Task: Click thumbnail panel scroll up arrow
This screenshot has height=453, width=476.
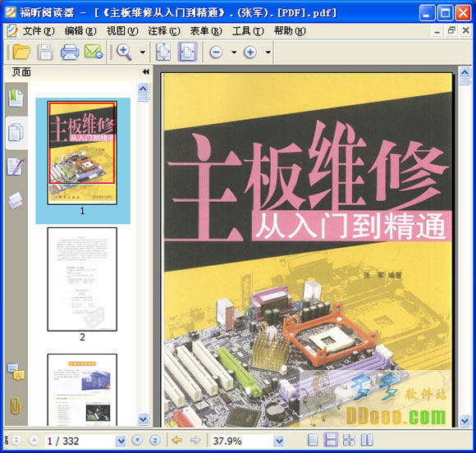Action: click(x=143, y=89)
